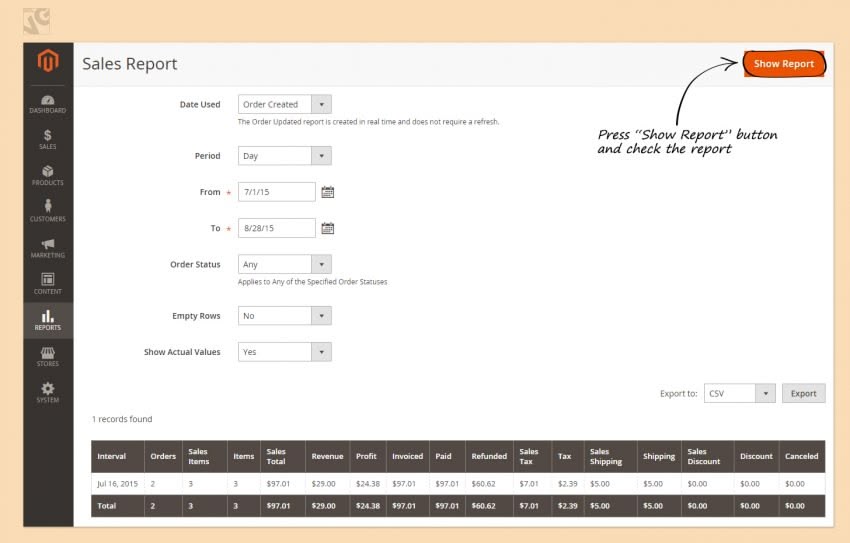
Task: Click the Profit column header
Action: (368, 456)
